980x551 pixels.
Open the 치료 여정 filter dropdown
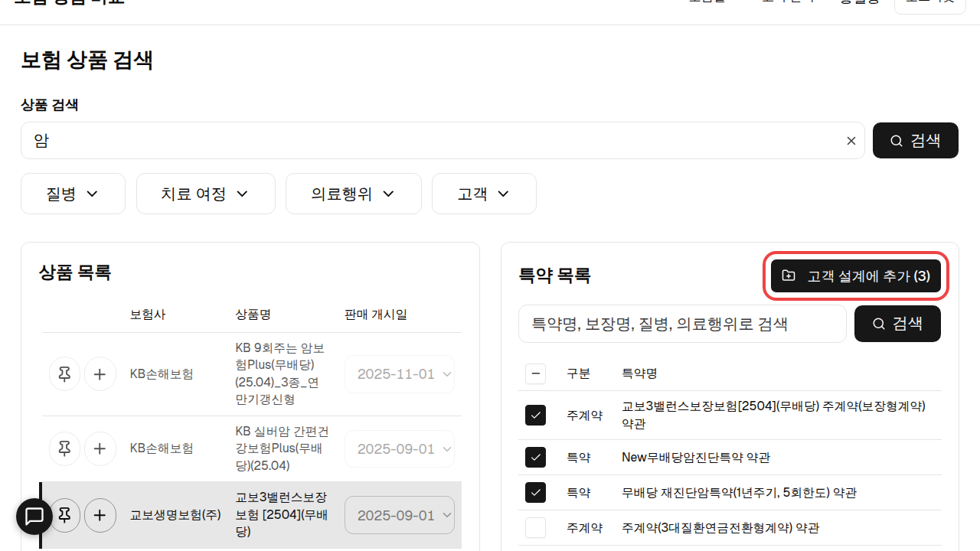coord(206,194)
